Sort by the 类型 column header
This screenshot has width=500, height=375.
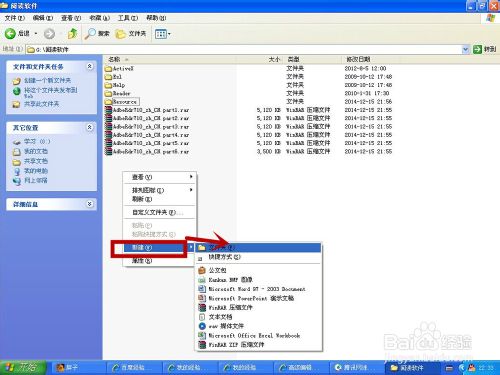point(293,59)
